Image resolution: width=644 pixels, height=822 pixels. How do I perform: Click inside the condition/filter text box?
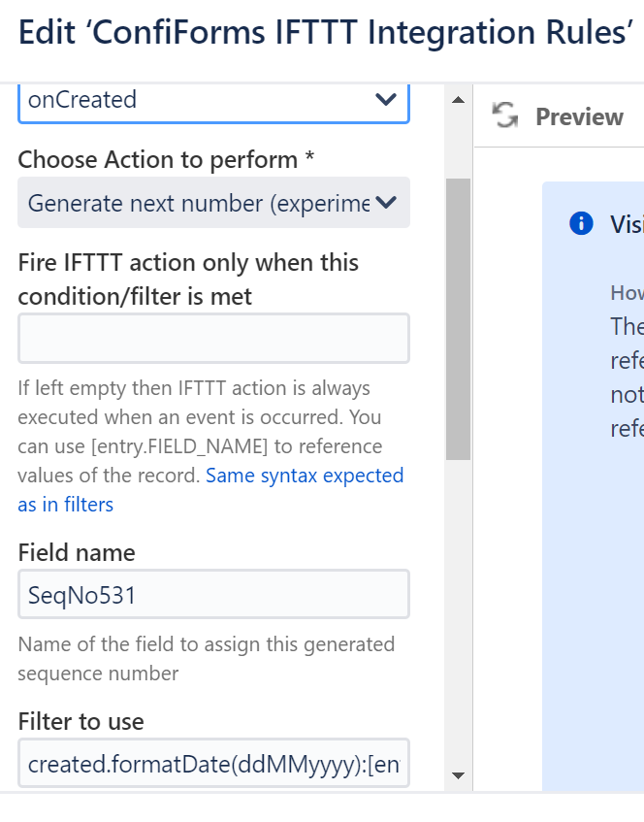coord(213,338)
